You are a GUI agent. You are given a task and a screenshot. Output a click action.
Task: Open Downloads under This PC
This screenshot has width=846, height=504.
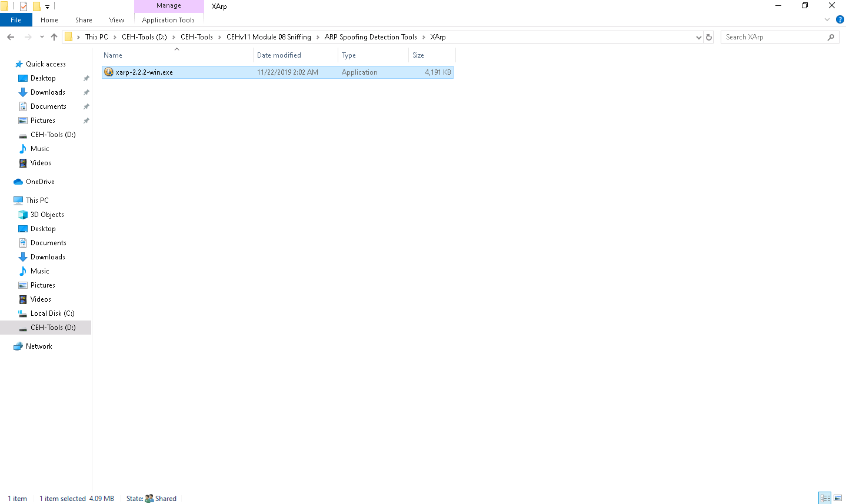48,257
